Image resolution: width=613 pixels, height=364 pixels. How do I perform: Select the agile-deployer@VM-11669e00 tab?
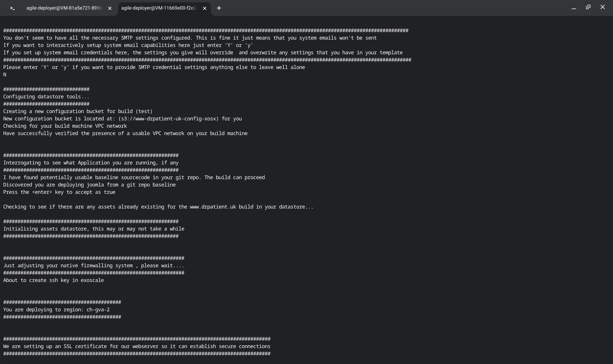(x=159, y=8)
